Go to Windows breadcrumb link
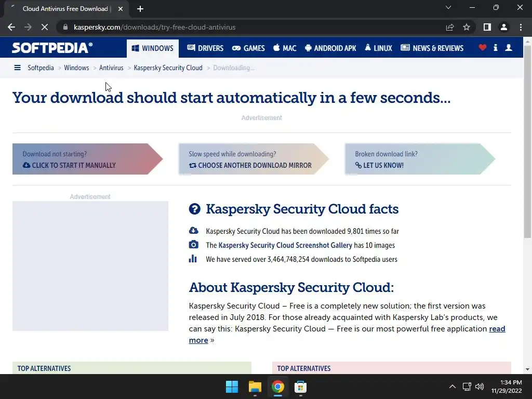This screenshot has width=532, height=399. 76,68
